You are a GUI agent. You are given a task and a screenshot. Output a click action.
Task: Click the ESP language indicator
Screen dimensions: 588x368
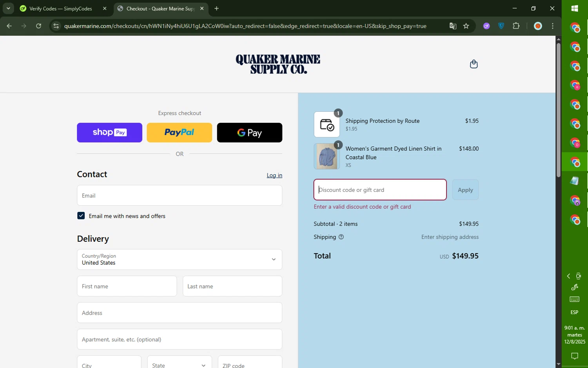point(574,312)
